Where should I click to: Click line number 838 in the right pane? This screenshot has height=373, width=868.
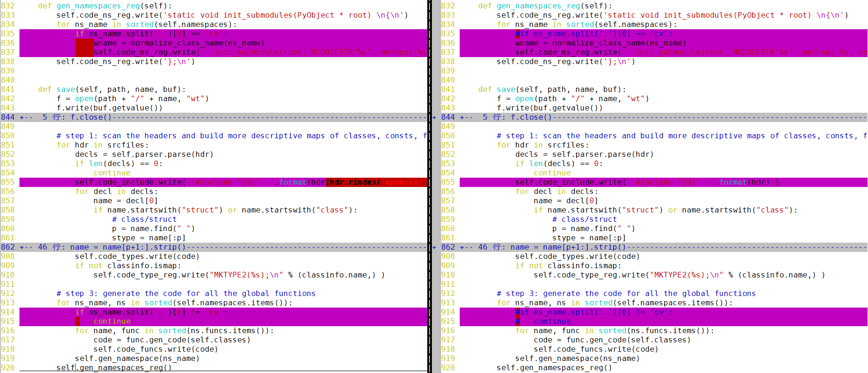(x=448, y=62)
